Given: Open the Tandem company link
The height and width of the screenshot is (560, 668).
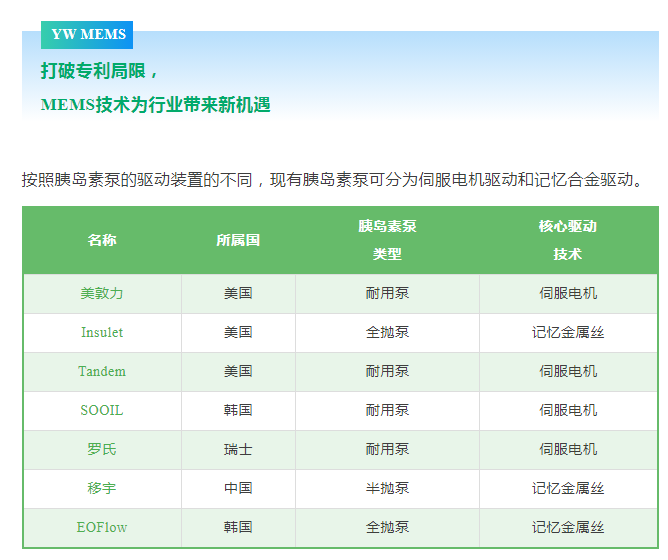Looking at the screenshot, I should click(102, 371).
